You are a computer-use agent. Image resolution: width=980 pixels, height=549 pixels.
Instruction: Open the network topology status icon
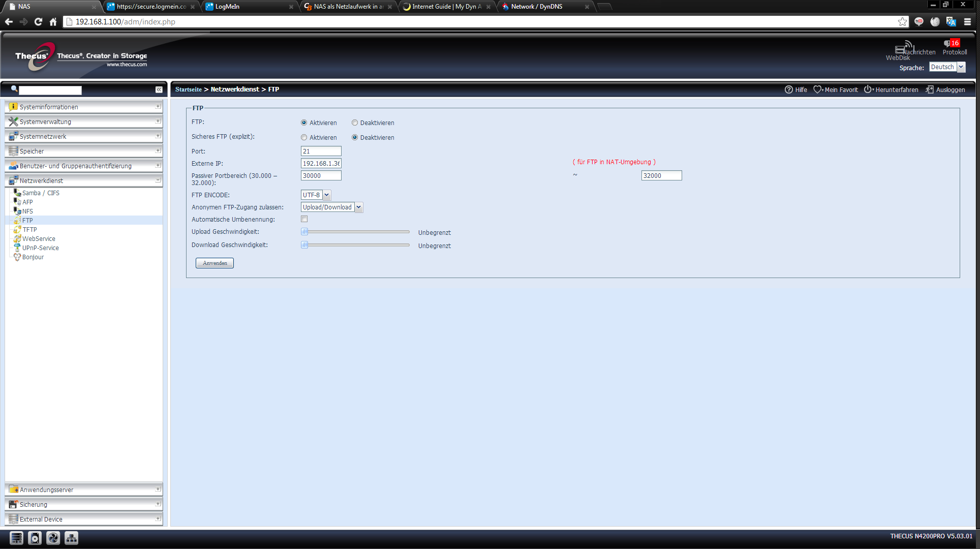71,538
